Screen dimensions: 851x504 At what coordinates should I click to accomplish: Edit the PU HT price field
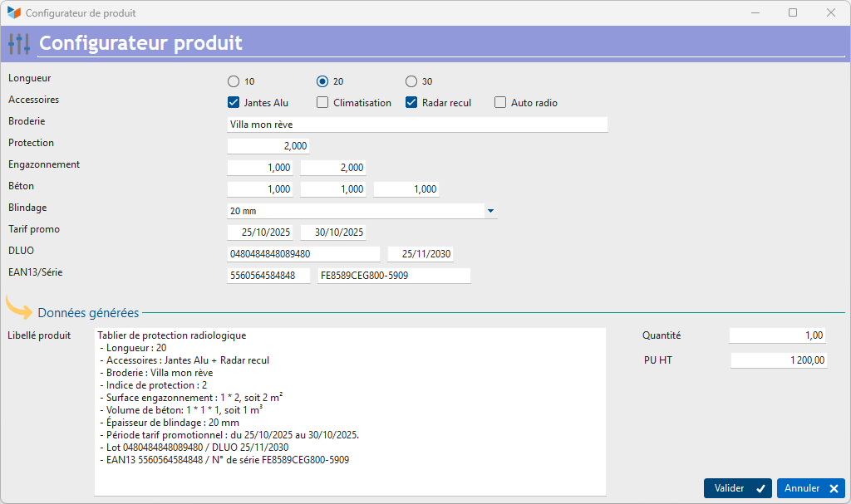[779, 360]
